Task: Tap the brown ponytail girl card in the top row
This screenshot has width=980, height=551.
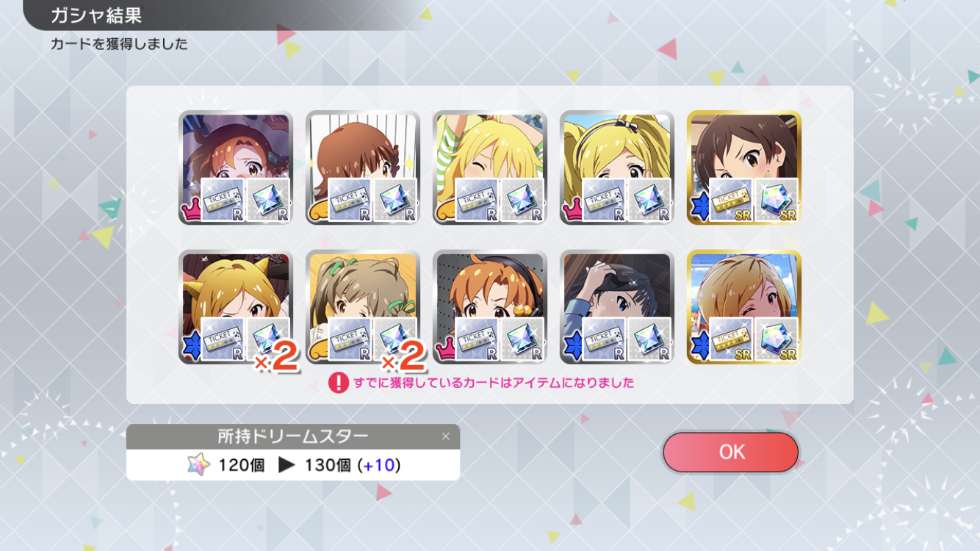Action: pos(363,168)
